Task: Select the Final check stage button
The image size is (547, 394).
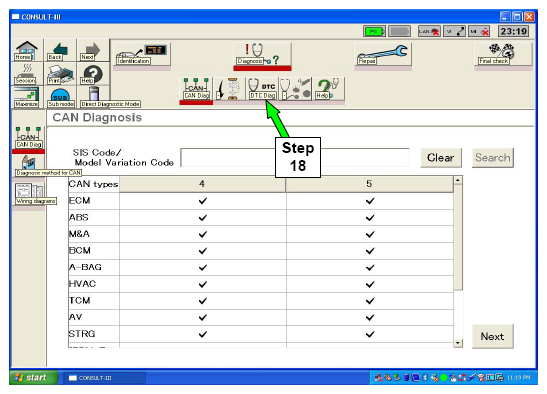Action: tap(503, 54)
